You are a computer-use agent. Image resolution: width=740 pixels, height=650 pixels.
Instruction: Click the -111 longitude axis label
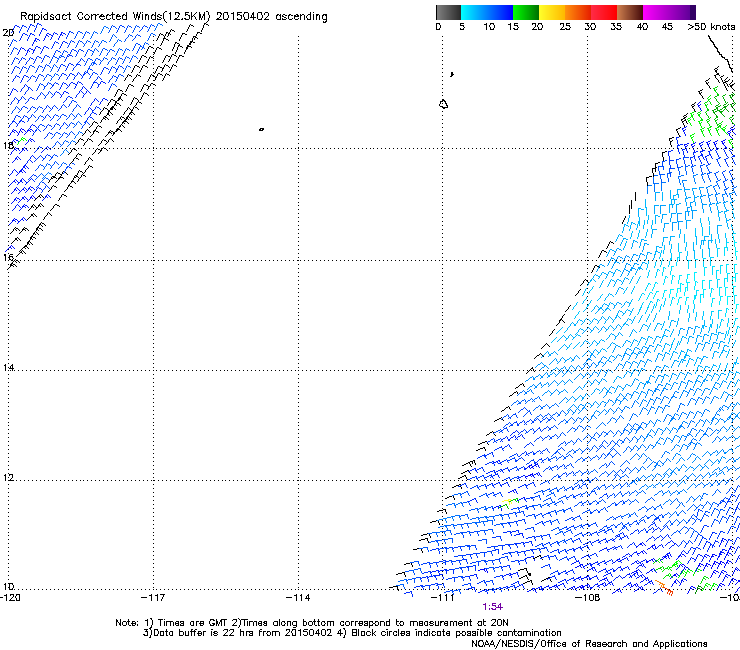pyautogui.click(x=443, y=598)
